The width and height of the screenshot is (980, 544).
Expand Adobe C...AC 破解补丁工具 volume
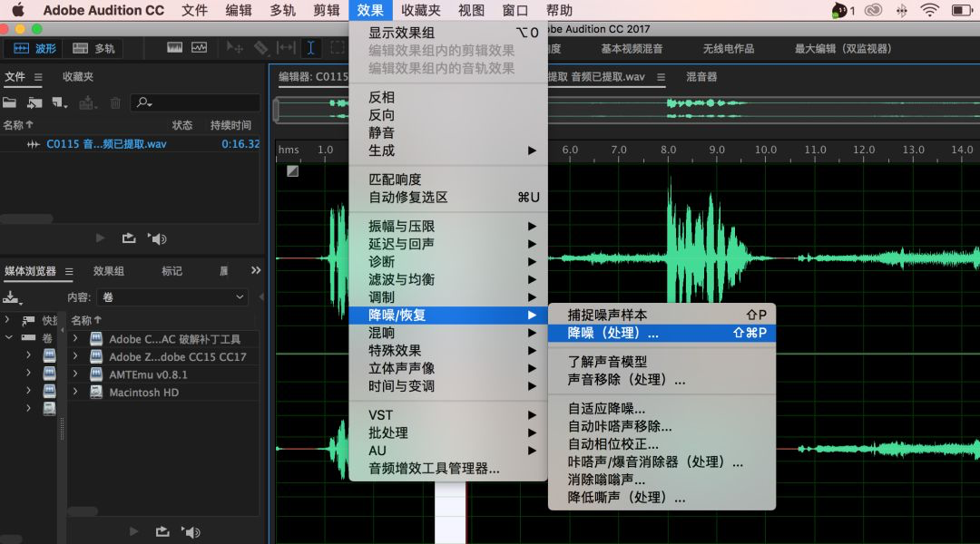[x=75, y=338]
